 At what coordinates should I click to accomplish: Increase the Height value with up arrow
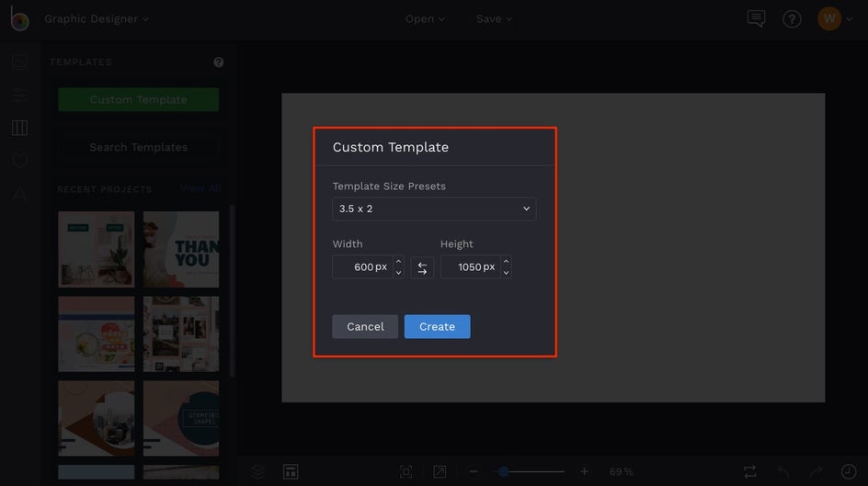pyautogui.click(x=506, y=262)
